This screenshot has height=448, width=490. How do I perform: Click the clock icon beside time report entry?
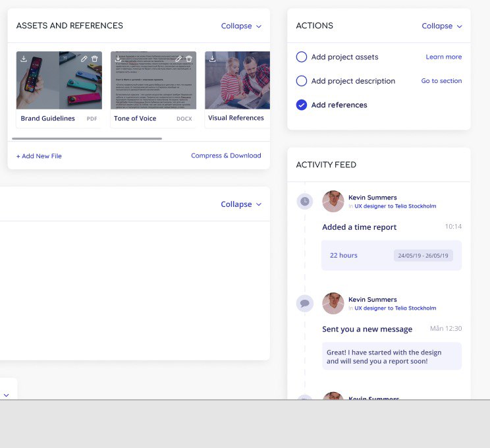click(305, 202)
